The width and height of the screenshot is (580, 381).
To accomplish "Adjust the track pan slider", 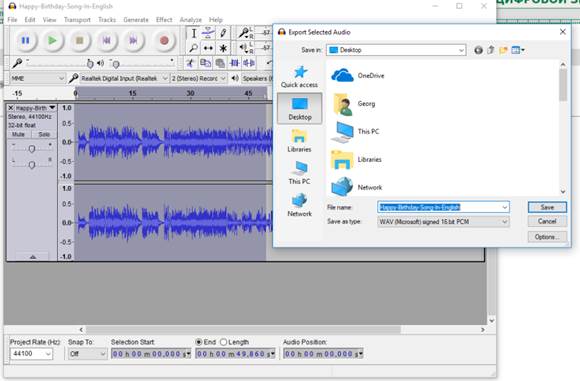I will 32,164.
